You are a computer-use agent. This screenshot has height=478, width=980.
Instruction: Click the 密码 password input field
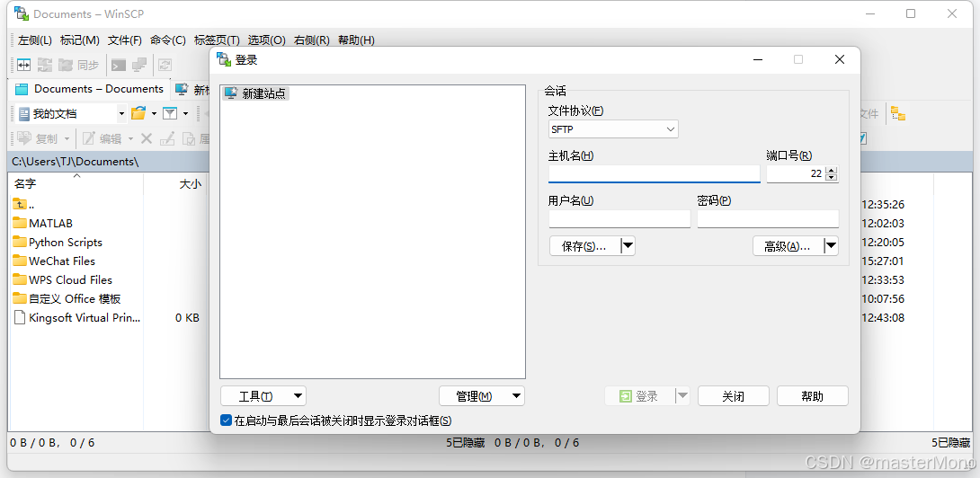tap(768, 218)
